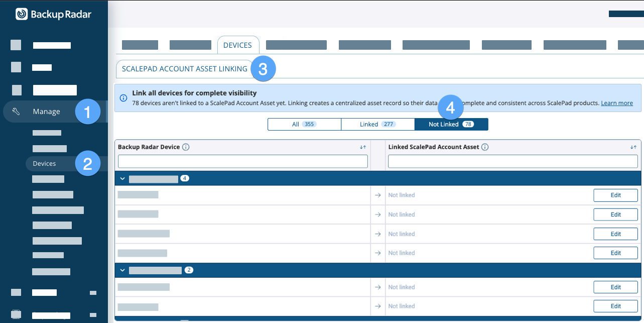644x323 pixels.
Task: Open the ScalePad Account Asset Linking tab
Action: click(185, 69)
